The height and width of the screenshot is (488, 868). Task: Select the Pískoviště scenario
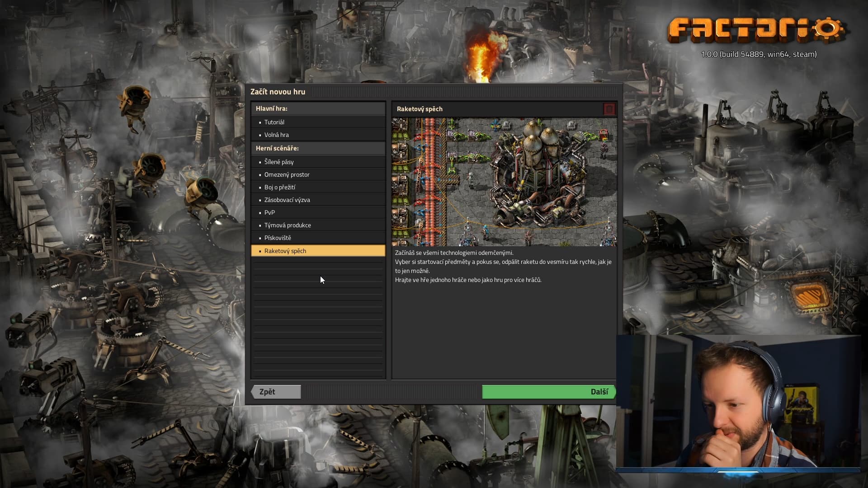click(x=318, y=238)
